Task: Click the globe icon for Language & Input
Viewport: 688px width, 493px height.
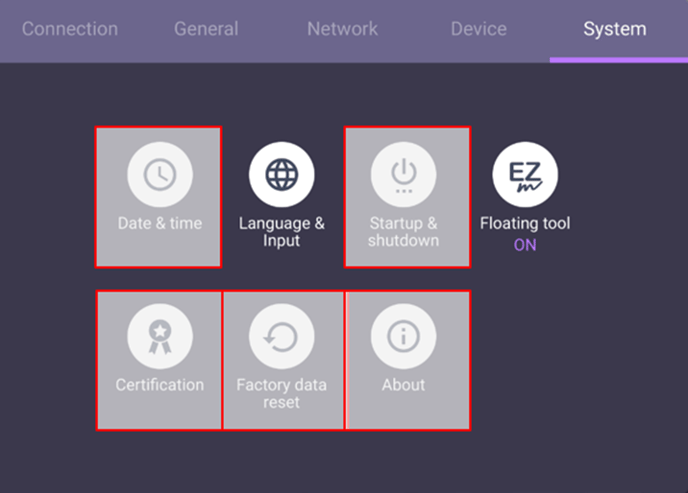Action: tap(281, 175)
